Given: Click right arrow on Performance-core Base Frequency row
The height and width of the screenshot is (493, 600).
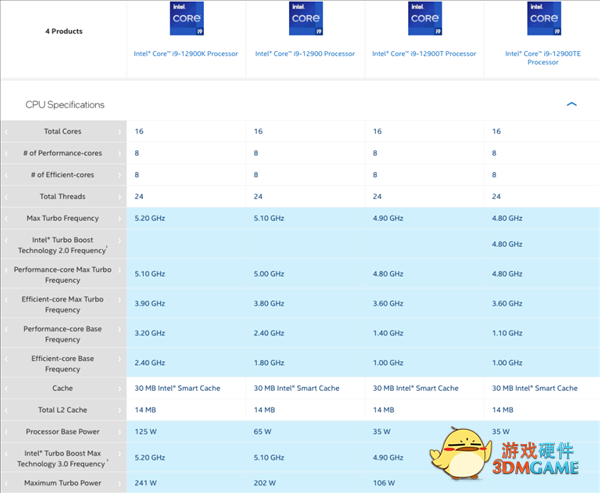Looking at the screenshot, I should coord(119,329).
